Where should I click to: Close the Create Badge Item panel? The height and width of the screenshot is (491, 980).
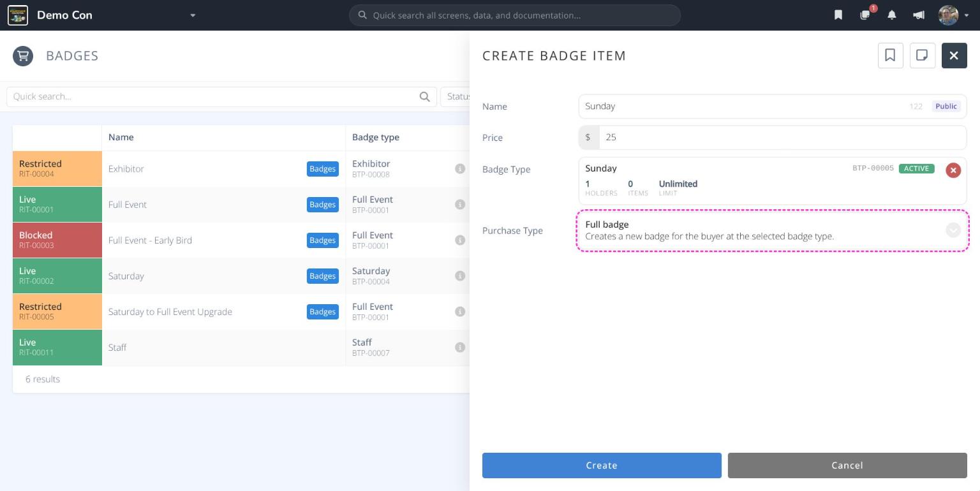point(954,55)
